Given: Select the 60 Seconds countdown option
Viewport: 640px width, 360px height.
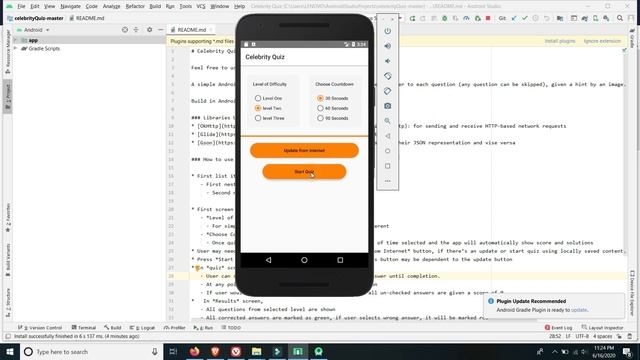Looking at the screenshot, I should coord(320,108).
